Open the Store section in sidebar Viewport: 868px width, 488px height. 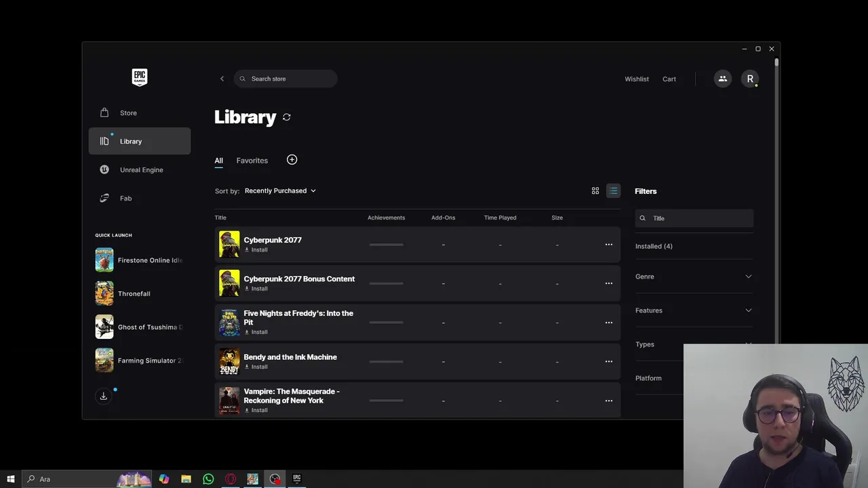click(140, 113)
